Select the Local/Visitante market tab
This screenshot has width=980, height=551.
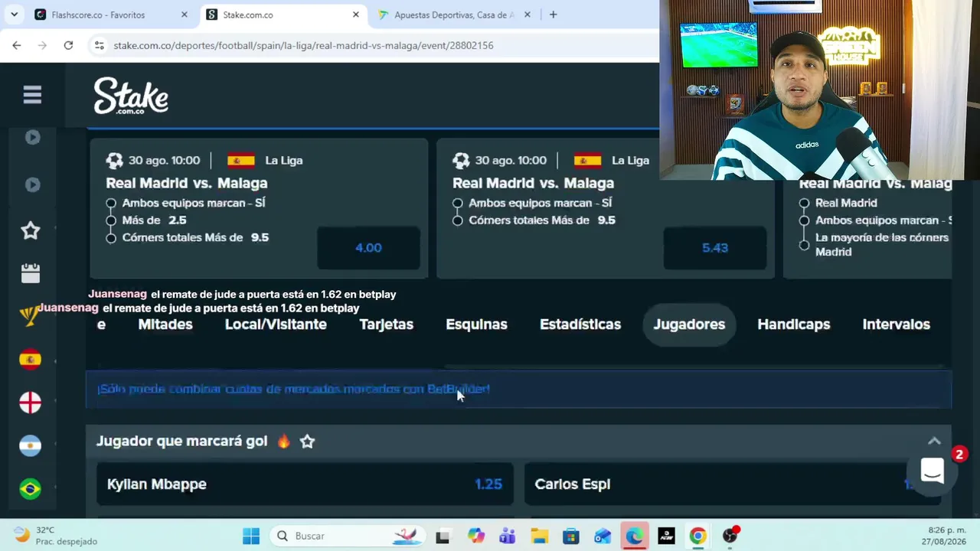click(276, 324)
